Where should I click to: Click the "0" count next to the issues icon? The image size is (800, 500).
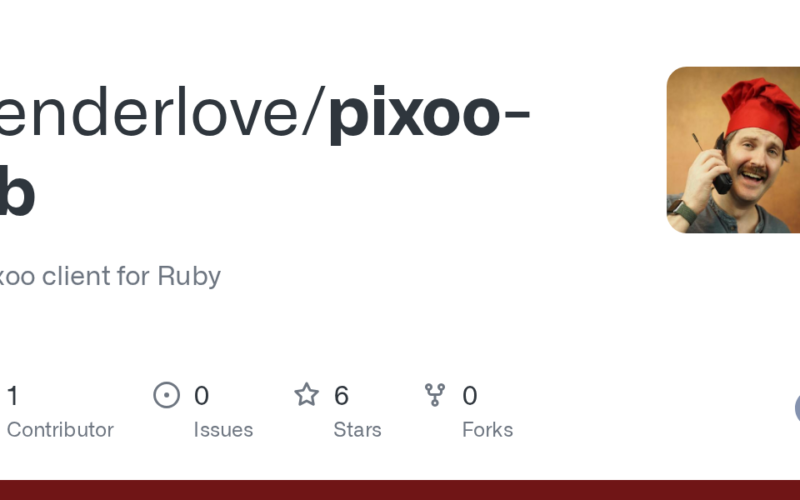201,396
